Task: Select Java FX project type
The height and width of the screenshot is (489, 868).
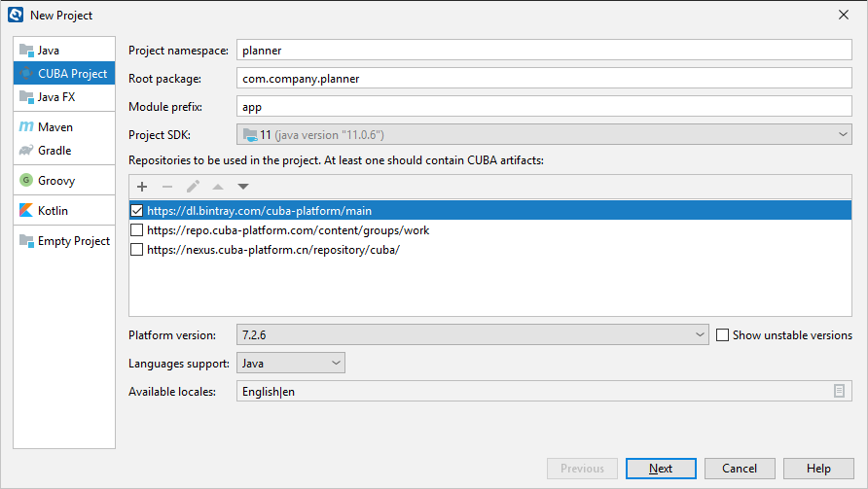Action: coord(64,97)
